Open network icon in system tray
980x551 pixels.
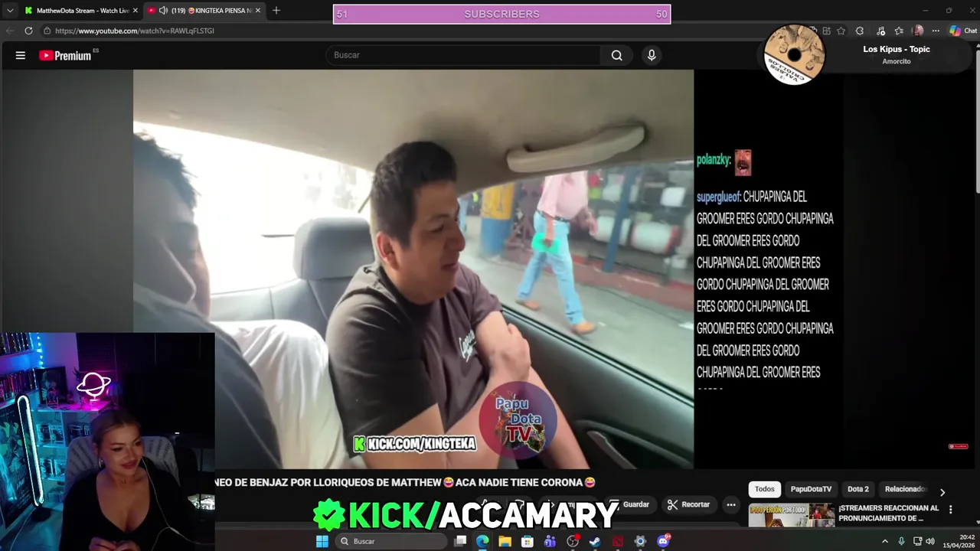click(x=916, y=541)
